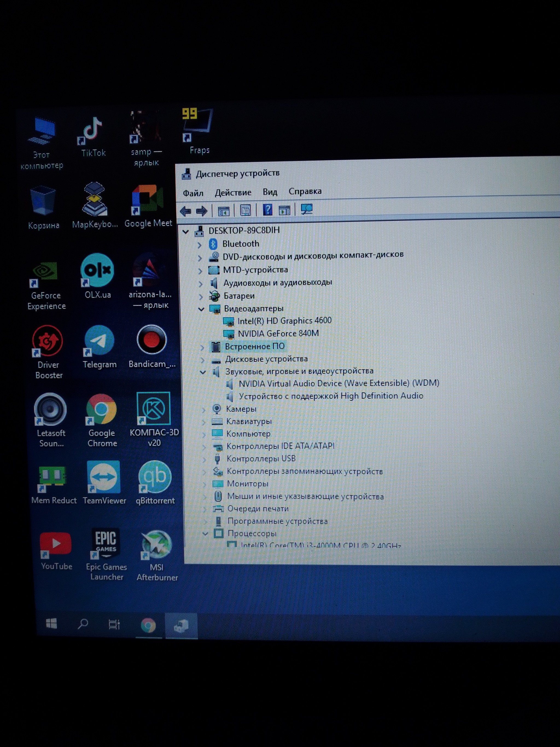Image resolution: width=560 pixels, height=747 pixels.
Task: Expand the Bluetooth category
Action: (x=200, y=245)
